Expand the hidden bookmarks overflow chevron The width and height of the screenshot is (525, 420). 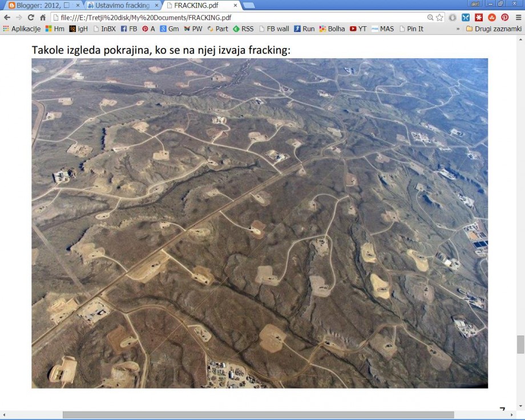click(458, 29)
